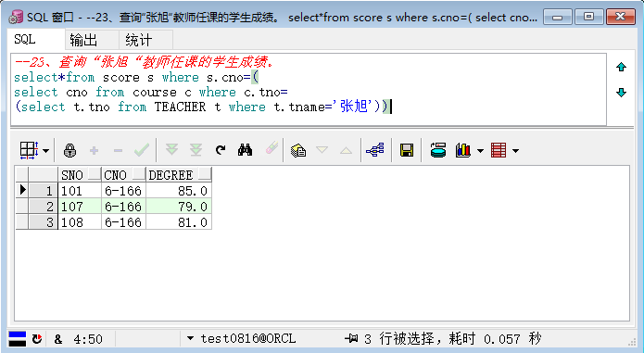Click the small button beside SNO header
This screenshot has height=353, width=644.
coord(95,174)
